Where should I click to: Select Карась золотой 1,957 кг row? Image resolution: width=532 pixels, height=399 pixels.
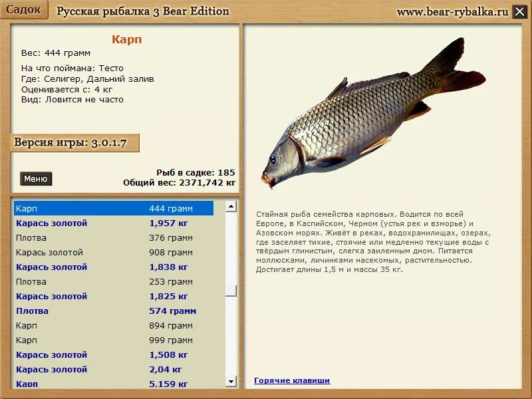114,223
